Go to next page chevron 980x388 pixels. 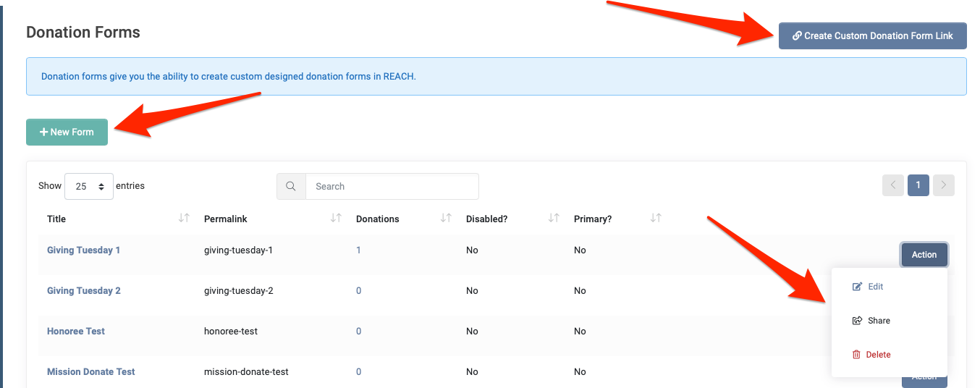click(944, 185)
